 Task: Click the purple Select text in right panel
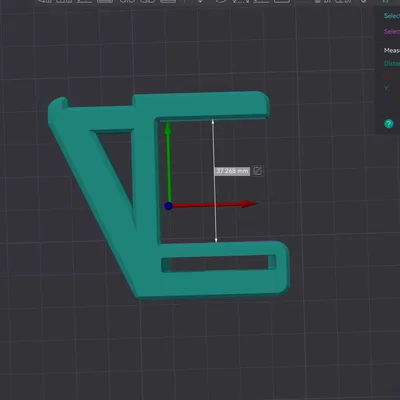392,31
